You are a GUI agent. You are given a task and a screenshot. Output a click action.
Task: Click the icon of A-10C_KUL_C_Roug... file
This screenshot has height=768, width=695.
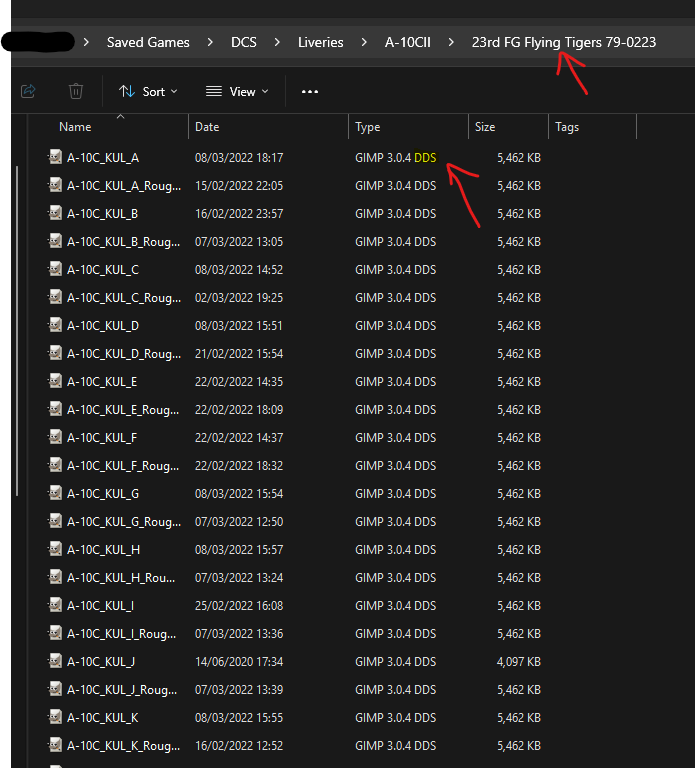click(55, 297)
